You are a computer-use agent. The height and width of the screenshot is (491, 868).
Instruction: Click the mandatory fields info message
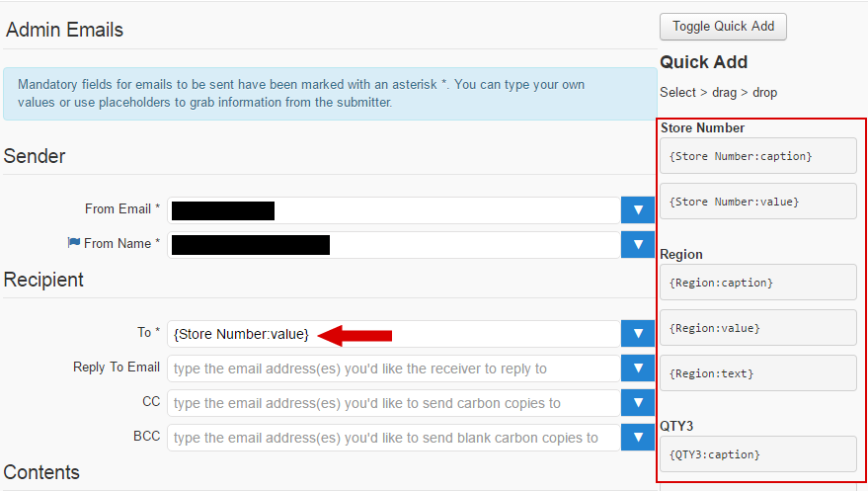(330, 94)
